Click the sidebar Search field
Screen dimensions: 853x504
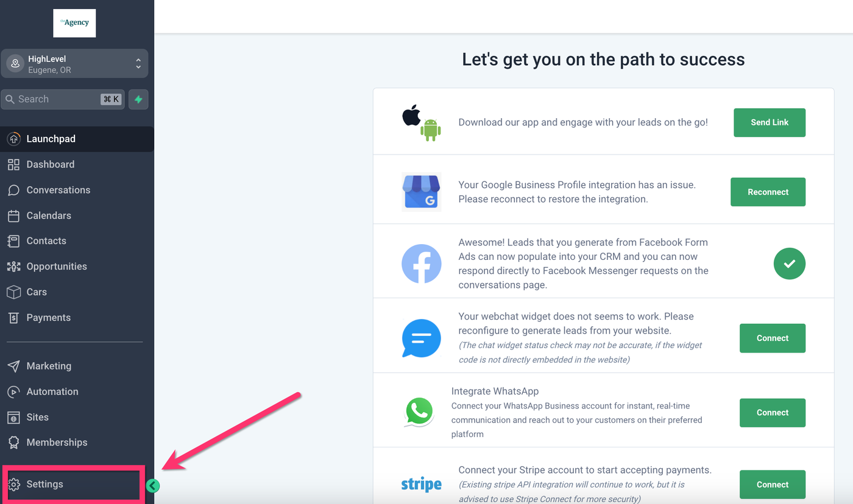63,99
